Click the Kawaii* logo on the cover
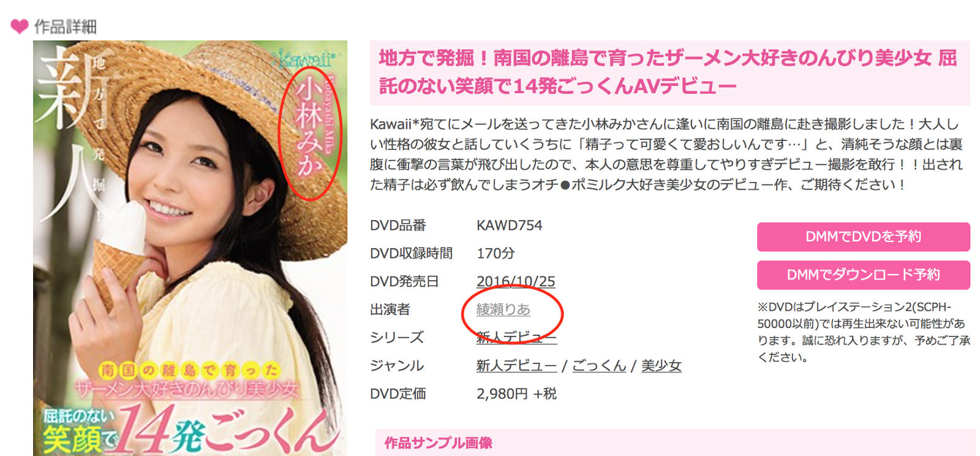This screenshot has height=456, width=980. (306, 59)
